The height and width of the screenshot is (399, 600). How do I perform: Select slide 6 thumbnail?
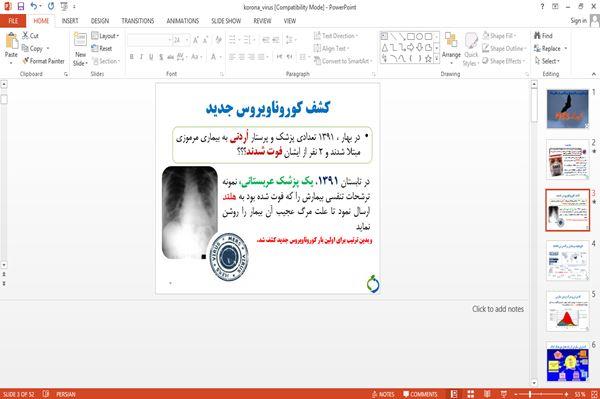pyautogui.click(x=567, y=362)
